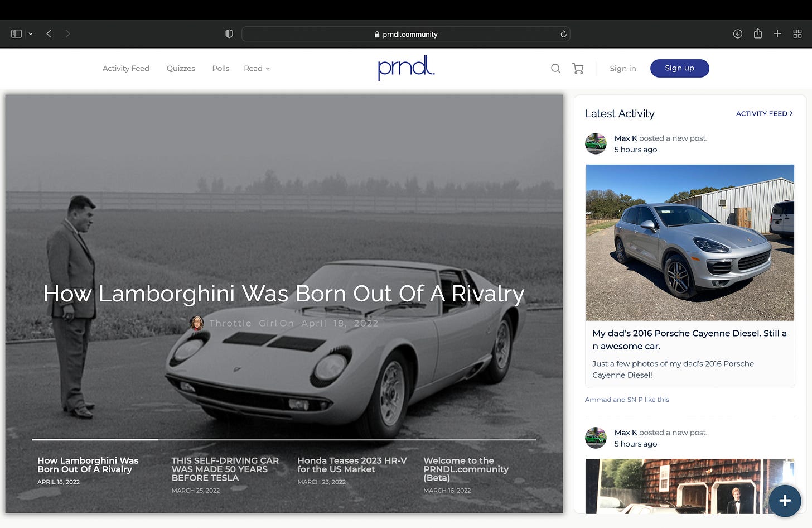Click the slider progress bar
This screenshot has width=812, height=528.
coord(284,440)
